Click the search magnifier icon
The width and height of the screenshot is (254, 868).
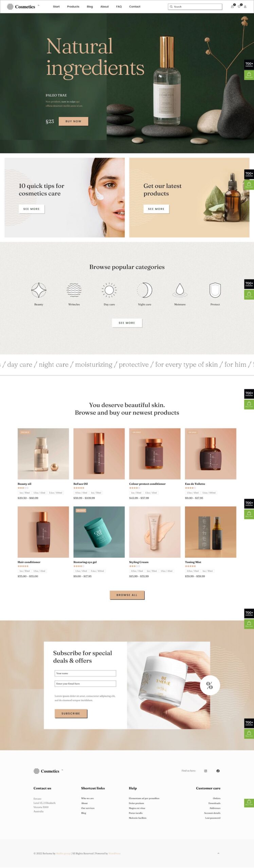171,6
